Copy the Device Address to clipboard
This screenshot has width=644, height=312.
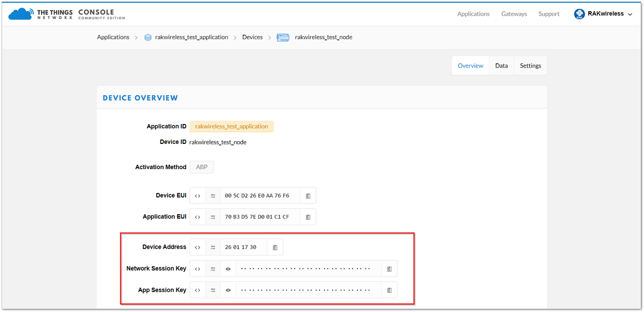coord(275,247)
